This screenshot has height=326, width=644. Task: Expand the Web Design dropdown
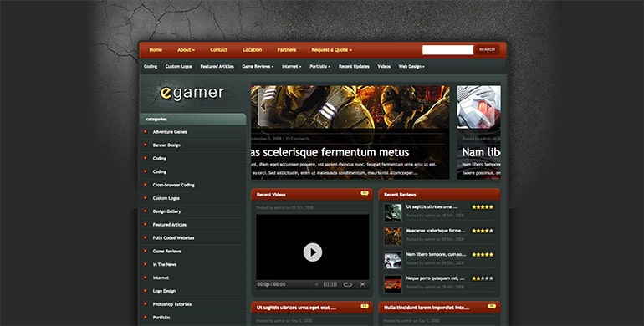[x=411, y=67]
